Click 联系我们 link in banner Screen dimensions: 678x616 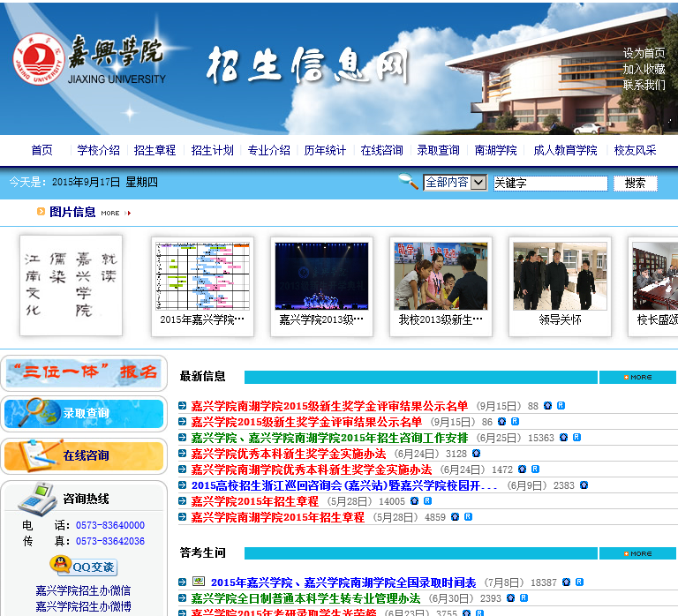pyautogui.click(x=644, y=85)
